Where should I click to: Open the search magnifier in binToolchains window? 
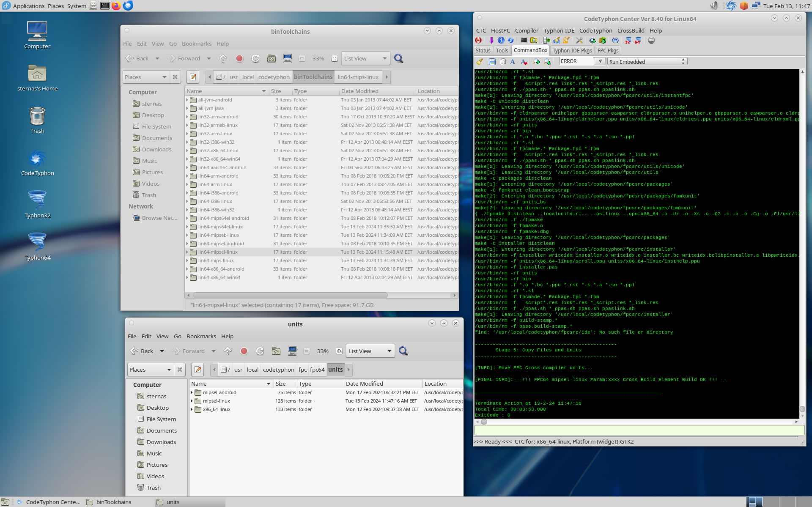click(x=398, y=59)
